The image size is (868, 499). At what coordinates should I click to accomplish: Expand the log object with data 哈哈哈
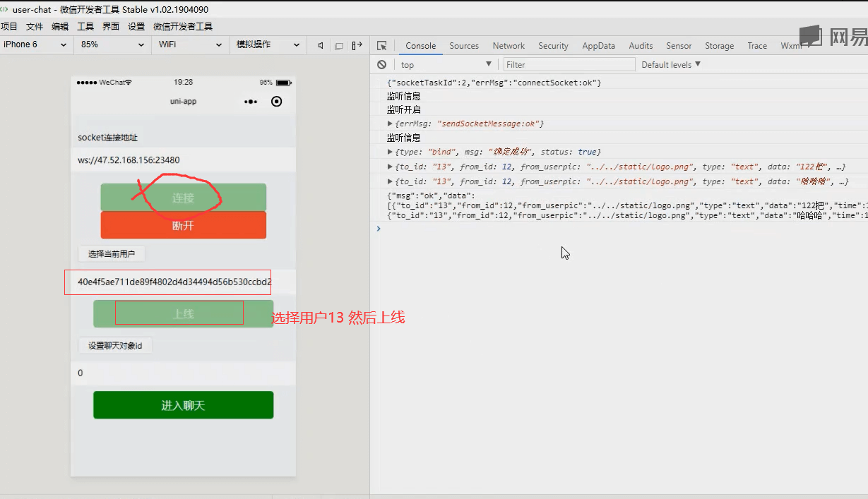coord(390,181)
